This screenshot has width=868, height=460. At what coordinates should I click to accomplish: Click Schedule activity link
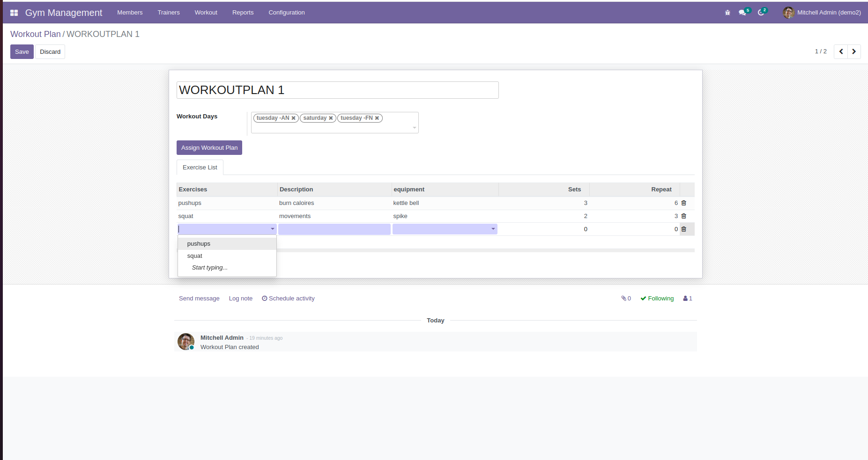(288, 299)
